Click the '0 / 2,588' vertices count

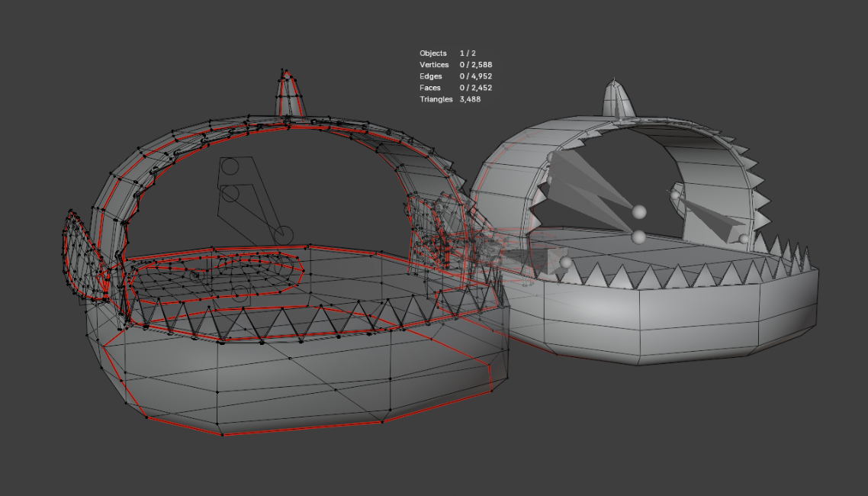click(476, 65)
